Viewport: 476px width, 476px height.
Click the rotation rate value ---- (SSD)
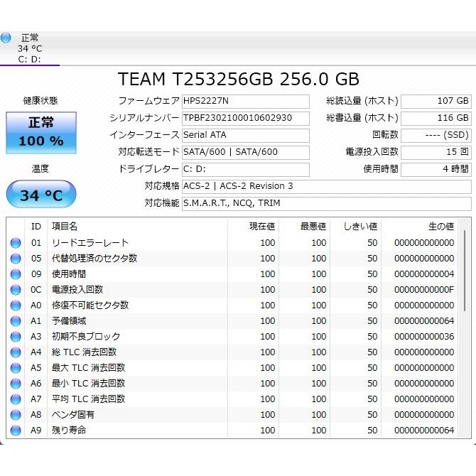(x=436, y=135)
